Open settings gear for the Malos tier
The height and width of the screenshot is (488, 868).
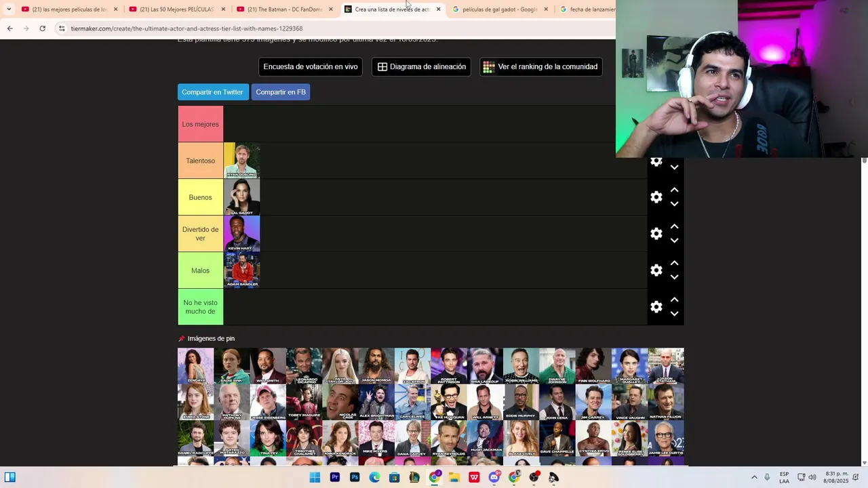pyautogui.click(x=656, y=270)
